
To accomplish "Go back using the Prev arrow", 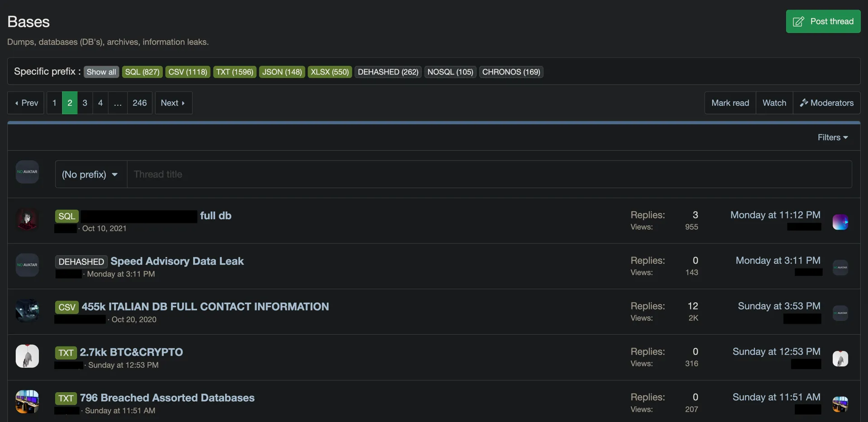I will click(26, 103).
